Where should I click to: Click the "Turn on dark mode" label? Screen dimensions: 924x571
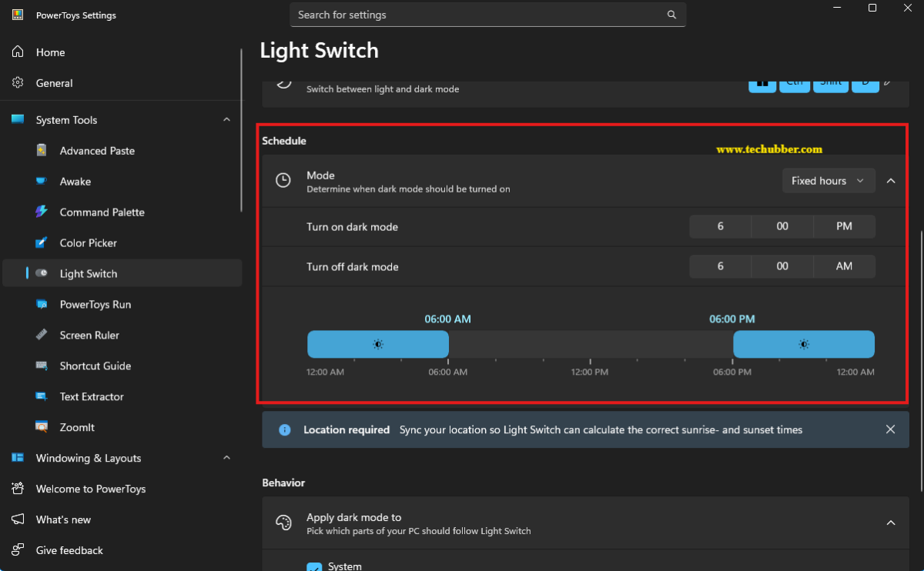pos(353,227)
